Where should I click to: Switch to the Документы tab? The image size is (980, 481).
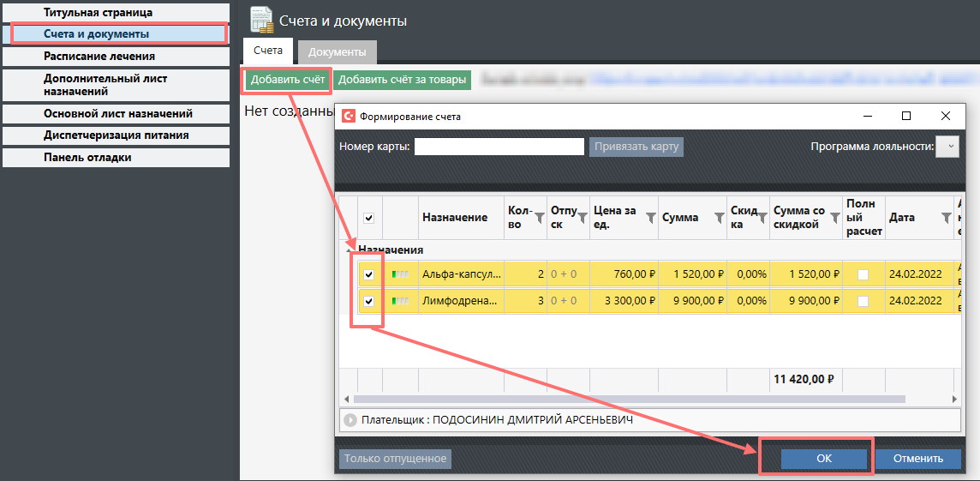point(338,52)
